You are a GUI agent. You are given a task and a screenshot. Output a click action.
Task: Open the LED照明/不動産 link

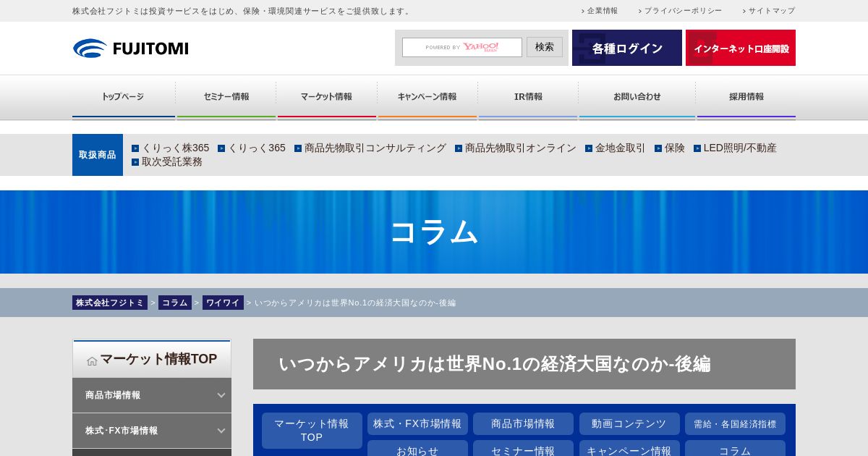(x=735, y=148)
